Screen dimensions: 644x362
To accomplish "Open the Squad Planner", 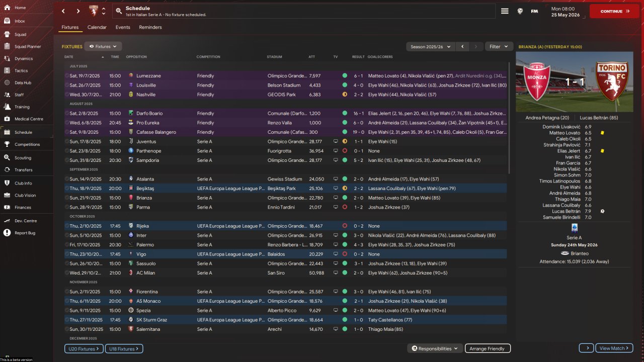I will [27, 47].
